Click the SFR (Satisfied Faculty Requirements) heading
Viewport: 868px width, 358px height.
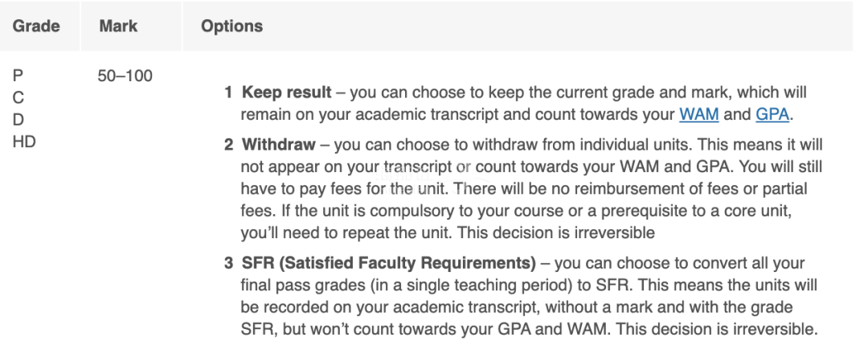(x=389, y=263)
